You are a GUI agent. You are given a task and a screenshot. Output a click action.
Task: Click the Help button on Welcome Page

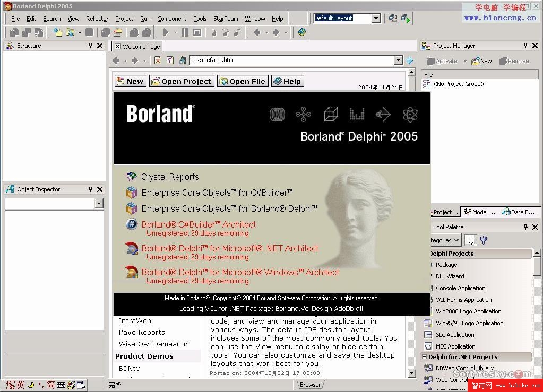[x=288, y=81]
